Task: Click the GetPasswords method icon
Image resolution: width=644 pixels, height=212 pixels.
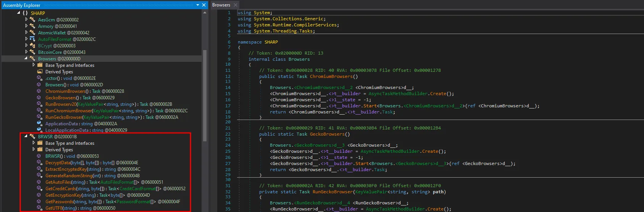Action: 39,202
